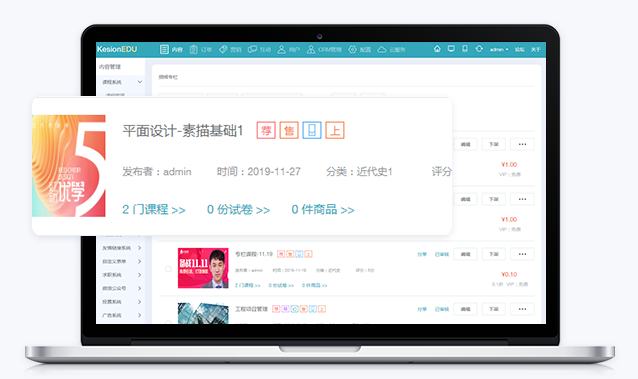Click the 订单 orders clipboard icon
The height and width of the screenshot is (379, 638).
click(x=194, y=49)
